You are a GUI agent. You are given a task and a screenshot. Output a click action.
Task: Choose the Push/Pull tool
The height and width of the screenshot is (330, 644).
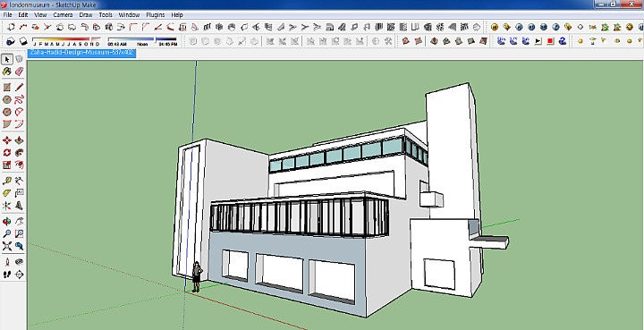20,140
